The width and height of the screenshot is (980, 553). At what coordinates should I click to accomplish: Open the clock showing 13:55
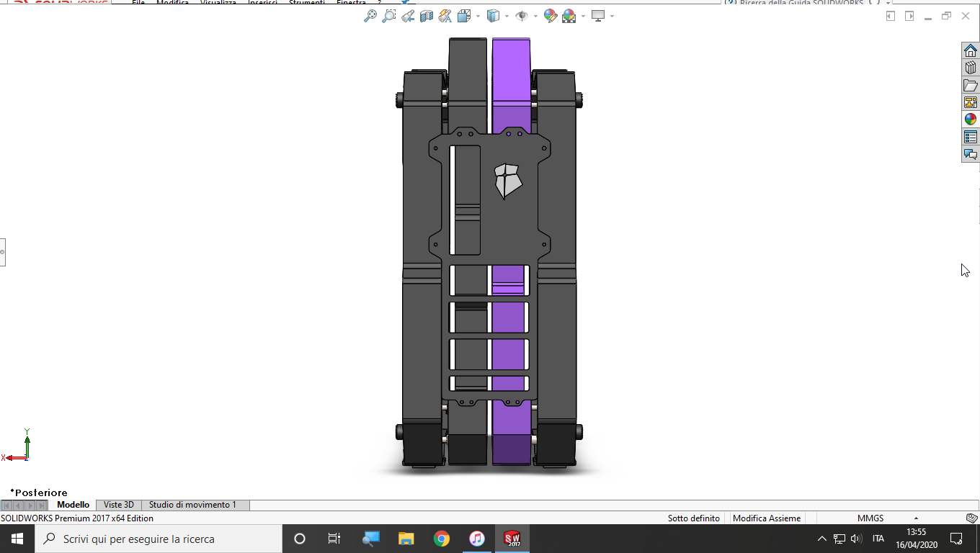[917, 539]
